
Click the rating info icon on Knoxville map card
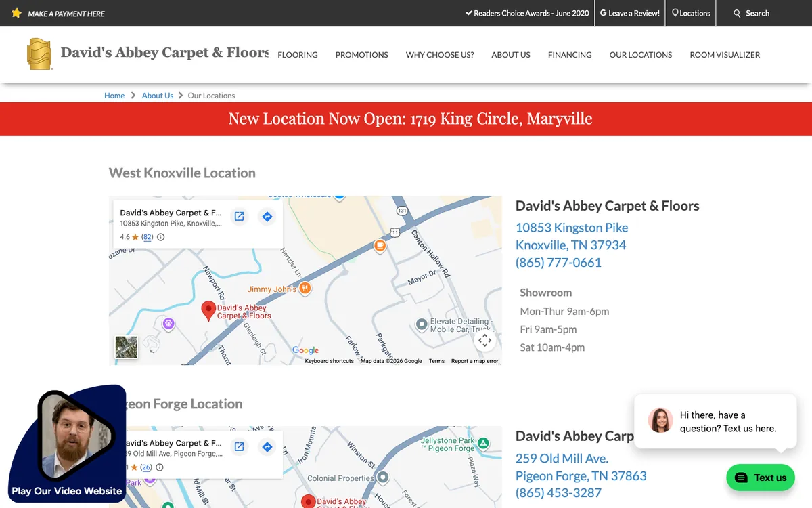[x=160, y=237]
